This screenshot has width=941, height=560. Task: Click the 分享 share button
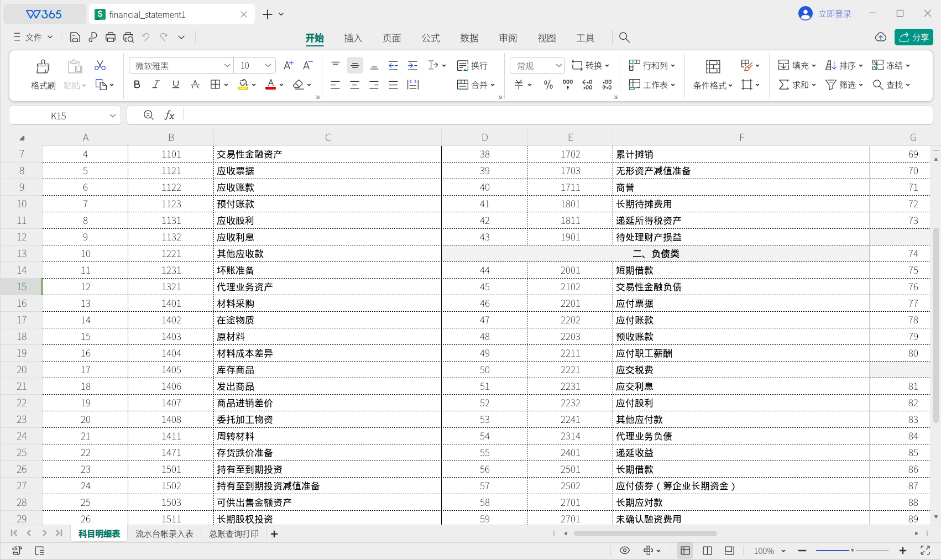pyautogui.click(x=913, y=37)
